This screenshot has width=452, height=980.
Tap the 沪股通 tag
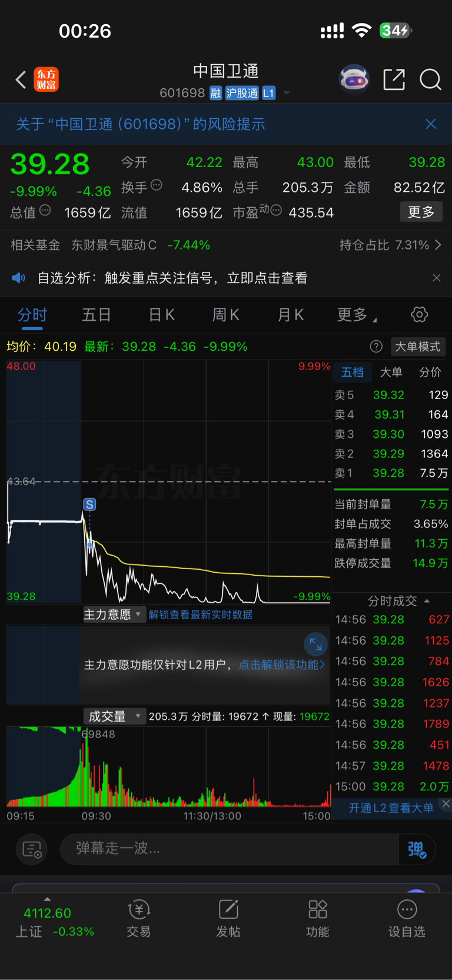242,93
